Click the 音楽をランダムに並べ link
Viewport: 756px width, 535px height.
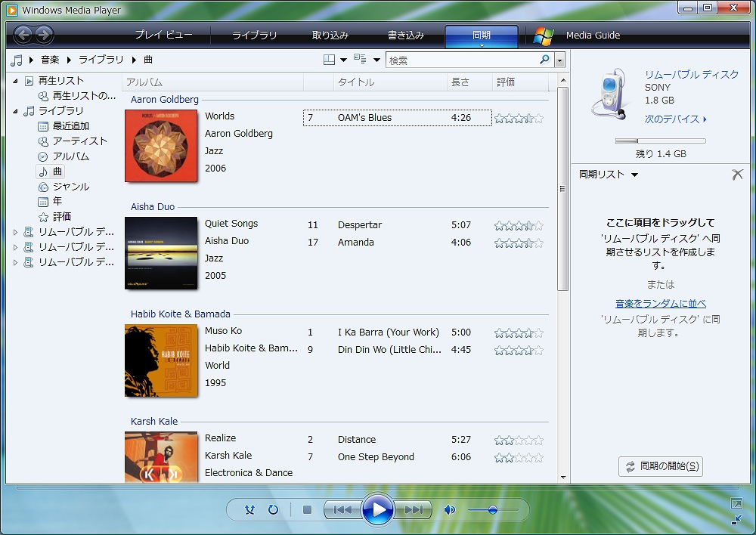[x=660, y=303]
